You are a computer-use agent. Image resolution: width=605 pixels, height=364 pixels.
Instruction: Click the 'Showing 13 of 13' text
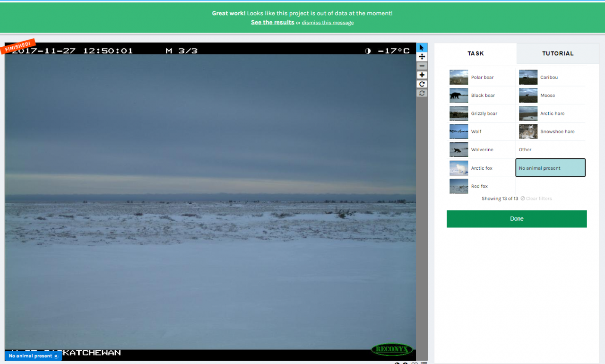[500, 199]
